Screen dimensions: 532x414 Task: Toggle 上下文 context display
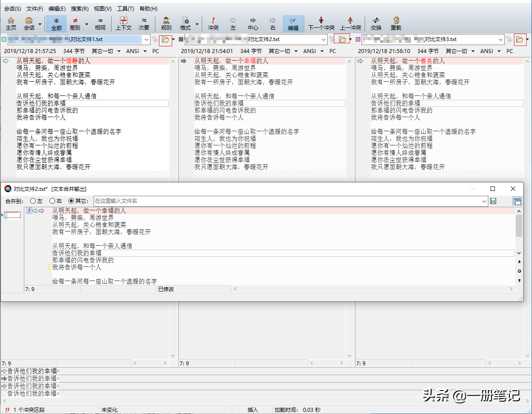pyautogui.click(x=124, y=23)
